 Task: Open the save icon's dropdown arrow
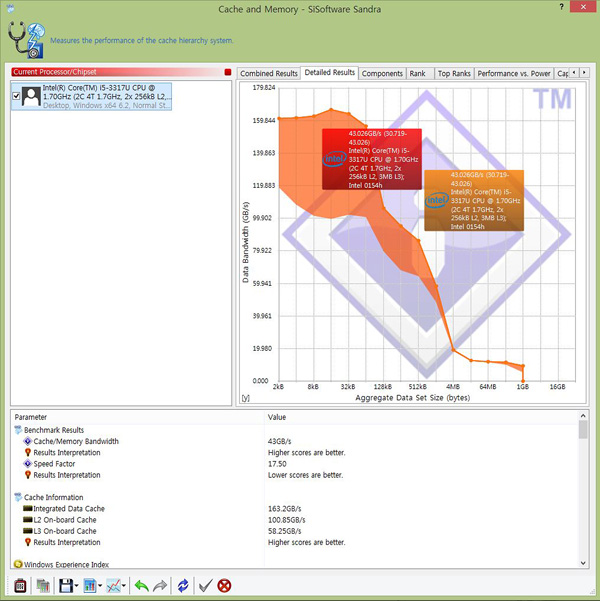click(76, 586)
